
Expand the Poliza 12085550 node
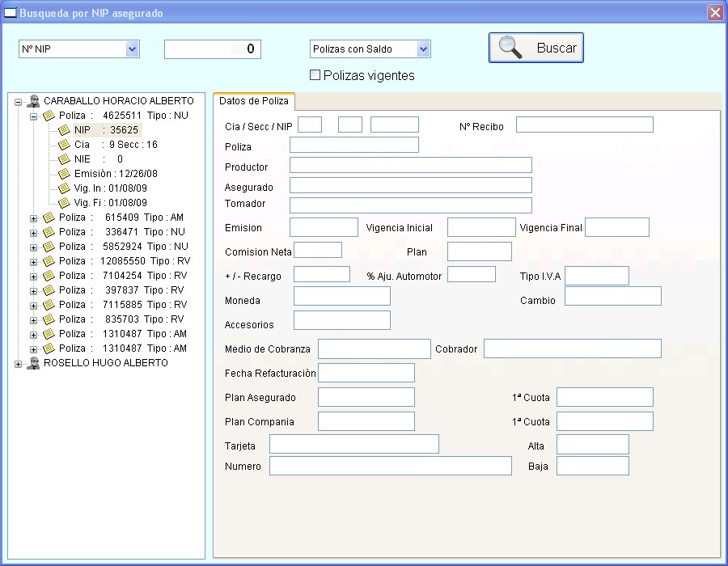click(33, 262)
